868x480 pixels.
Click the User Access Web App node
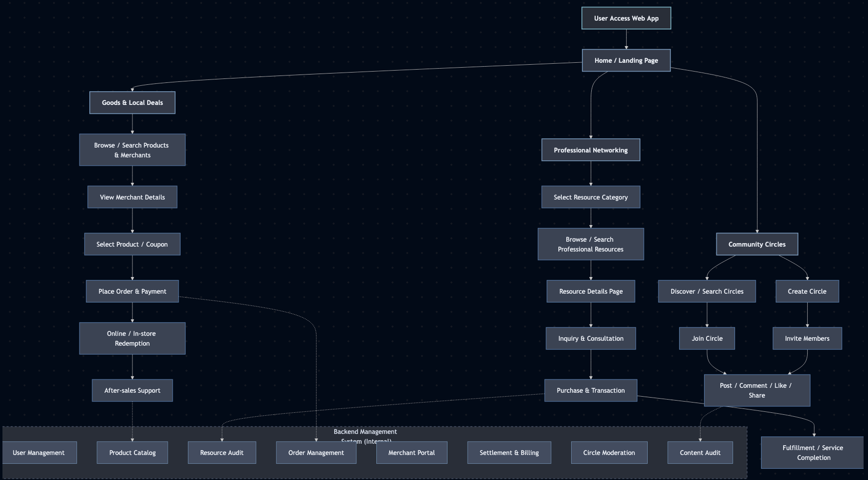[x=626, y=18]
